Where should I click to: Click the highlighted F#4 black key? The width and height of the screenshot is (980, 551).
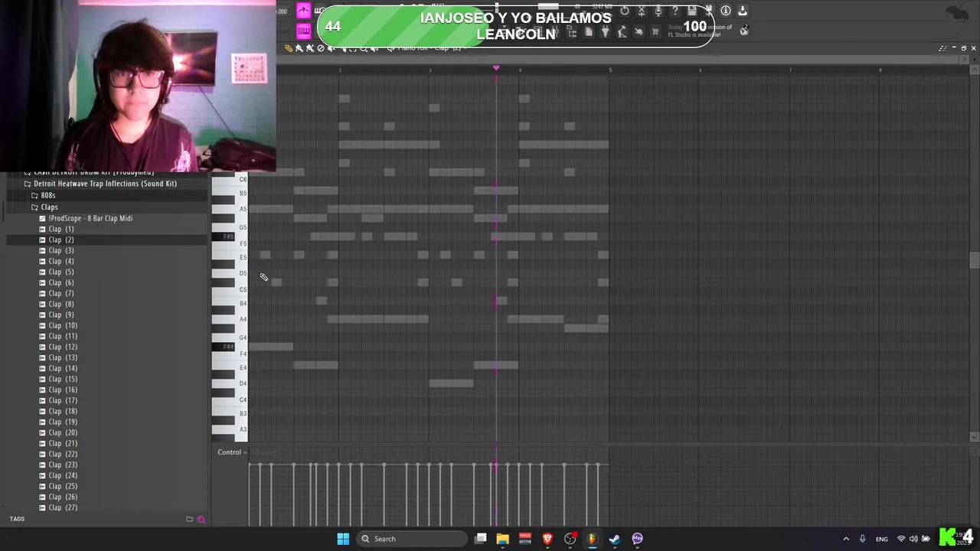click(224, 347)
